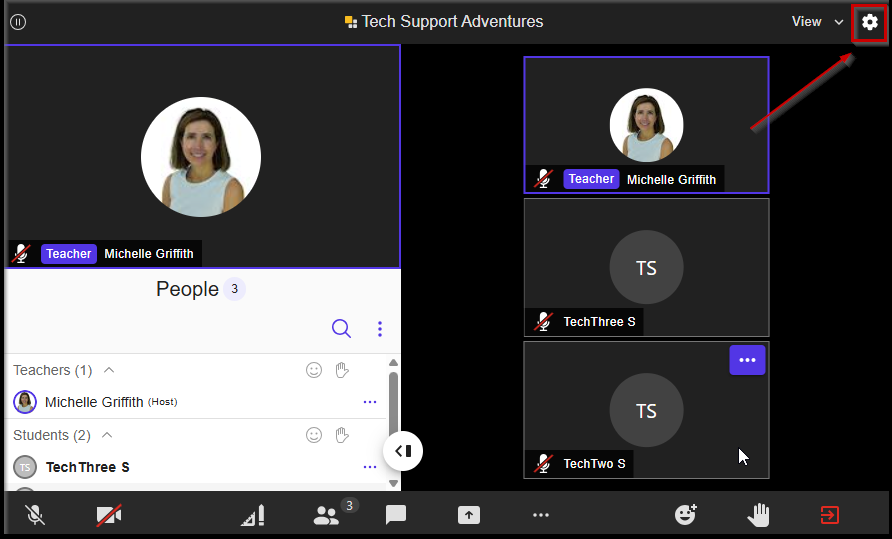Screen dimensions: 892x539
Task: Collapse the Students (2) group
Action: [107, 435]
